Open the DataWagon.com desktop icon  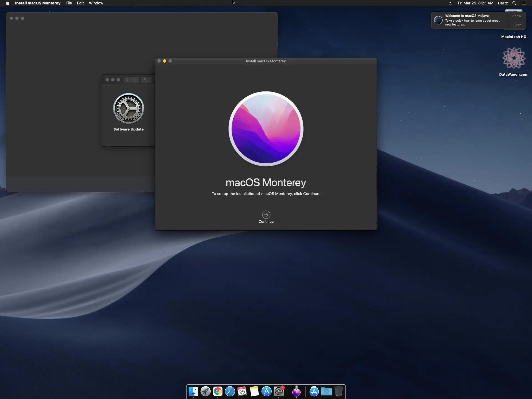tap(514, 58)
